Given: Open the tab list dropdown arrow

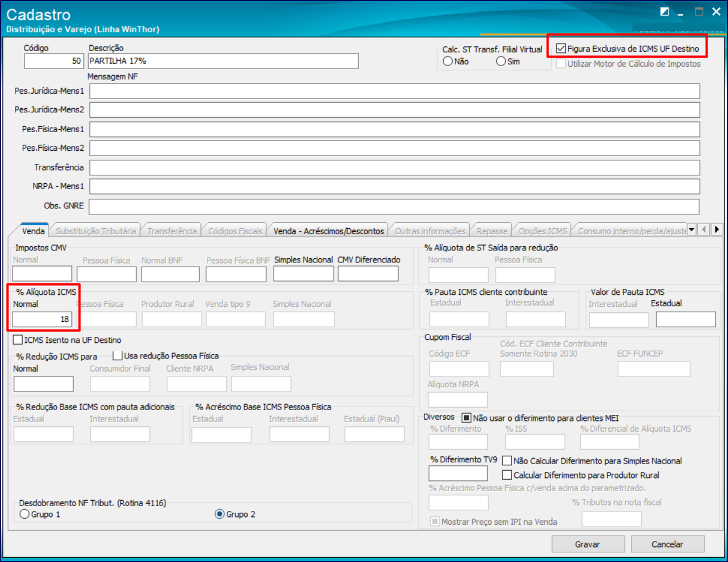Looking at the screenshot, I should pos(691,229).
